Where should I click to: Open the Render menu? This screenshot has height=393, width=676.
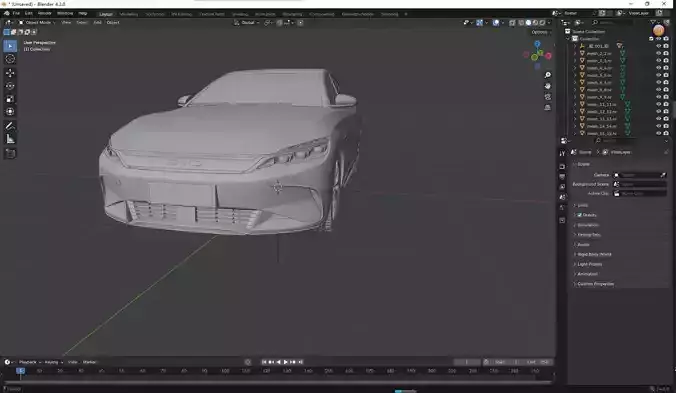(x=44, y=13)
